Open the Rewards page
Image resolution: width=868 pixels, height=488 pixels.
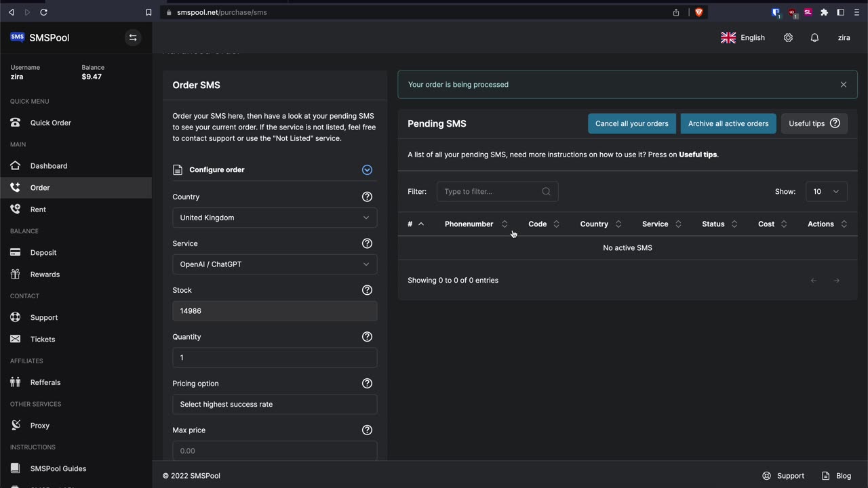(x=45, y=274)
